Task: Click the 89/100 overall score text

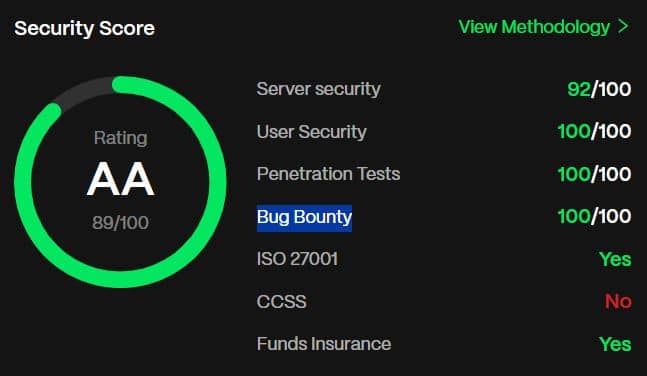Action: [x=120, y=223]
